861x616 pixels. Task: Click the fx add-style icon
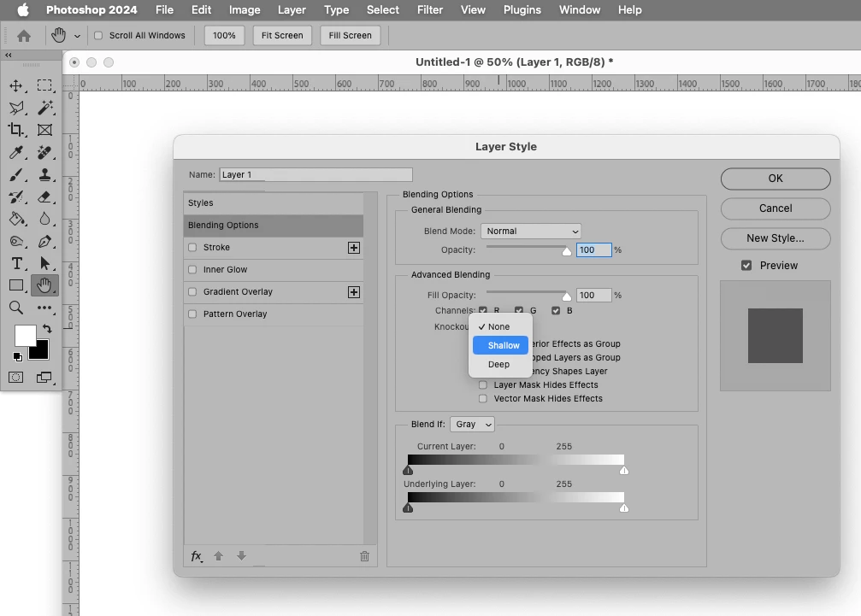pos(196,556)
